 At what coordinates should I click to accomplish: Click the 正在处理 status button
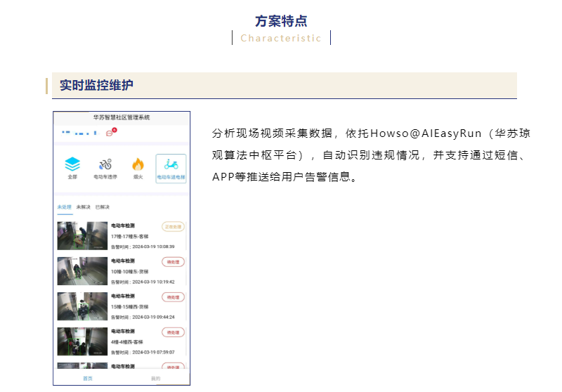(x=173, y=227)
